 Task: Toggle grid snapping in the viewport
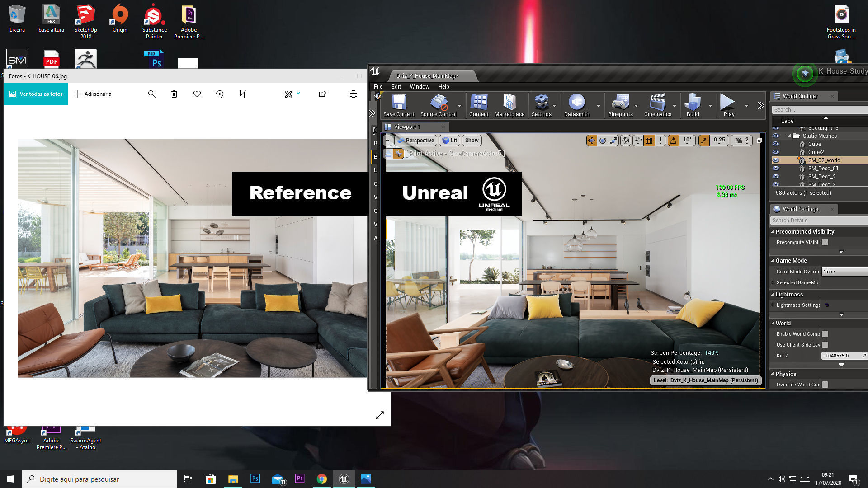pos(649,141)
